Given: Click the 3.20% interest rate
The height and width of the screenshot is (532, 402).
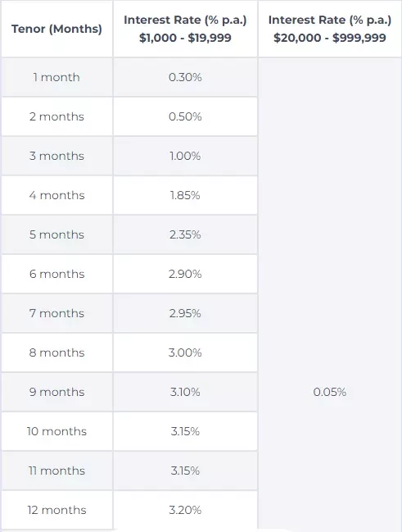Looking at the screenshot, I should (185, 511).
